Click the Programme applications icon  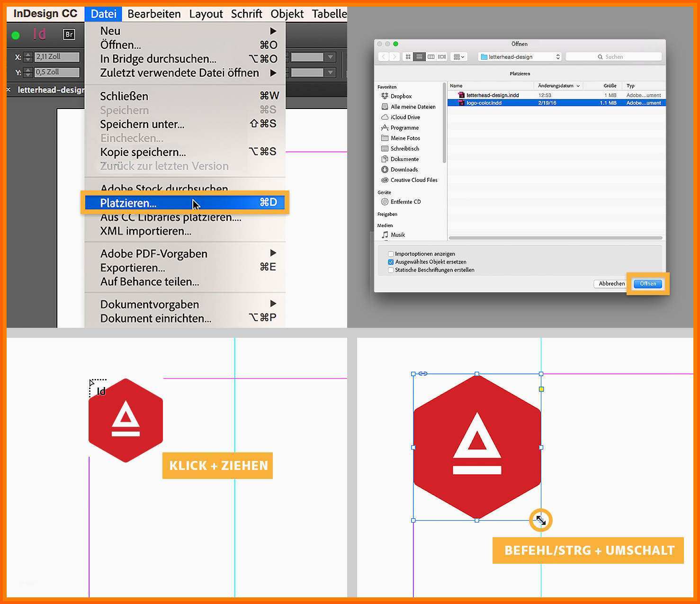tap(385, 127)
